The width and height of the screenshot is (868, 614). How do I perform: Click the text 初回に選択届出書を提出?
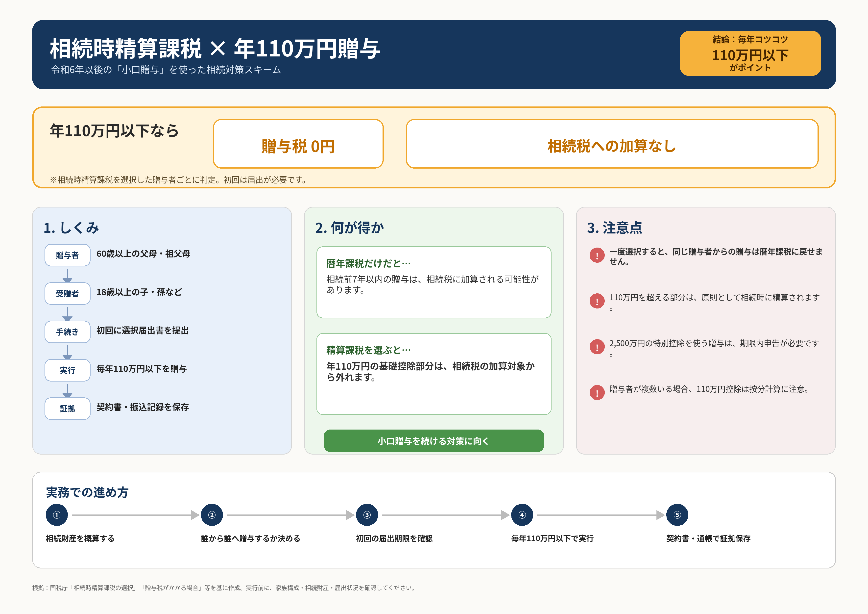pyautogui.click(x=143, y=331)
